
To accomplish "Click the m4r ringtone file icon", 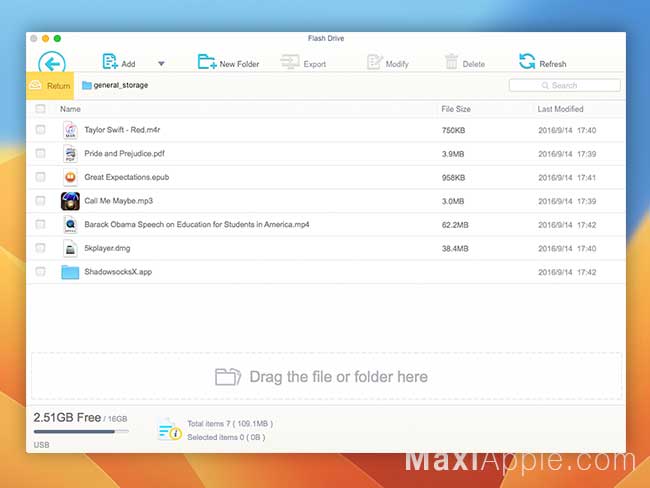I will pos(70,130).
